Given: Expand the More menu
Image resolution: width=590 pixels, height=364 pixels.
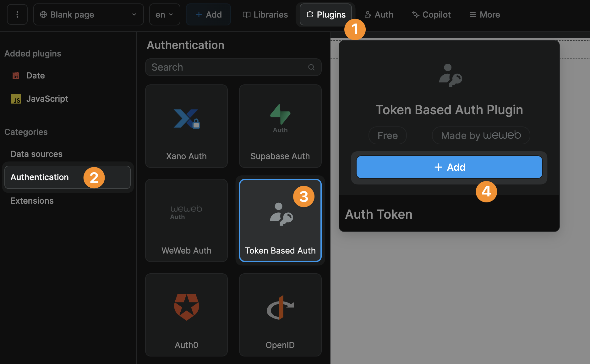Looking at the screenshot, I should point(484,14).
